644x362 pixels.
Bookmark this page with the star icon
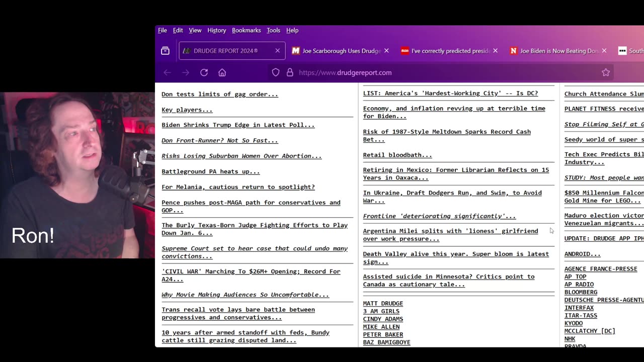point(606,72)
